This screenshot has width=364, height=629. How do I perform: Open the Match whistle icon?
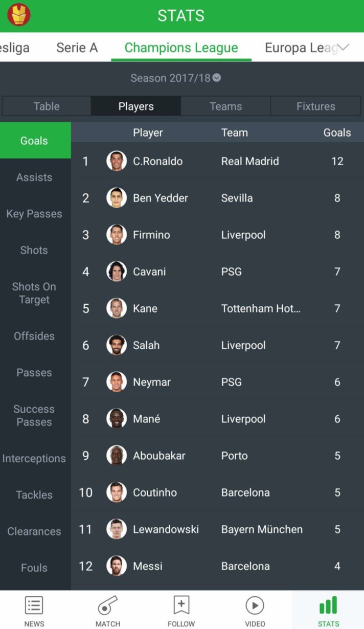tap(108, 606)
